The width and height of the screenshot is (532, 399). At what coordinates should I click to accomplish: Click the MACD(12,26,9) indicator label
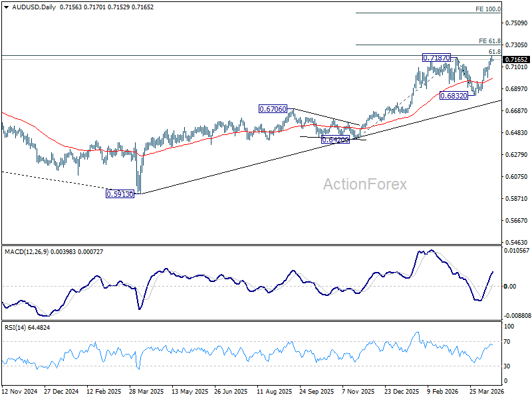(x=27, y=252)
